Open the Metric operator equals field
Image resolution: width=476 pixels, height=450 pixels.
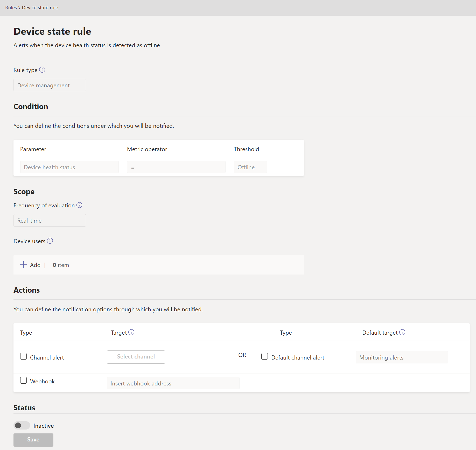pos(176,167)
